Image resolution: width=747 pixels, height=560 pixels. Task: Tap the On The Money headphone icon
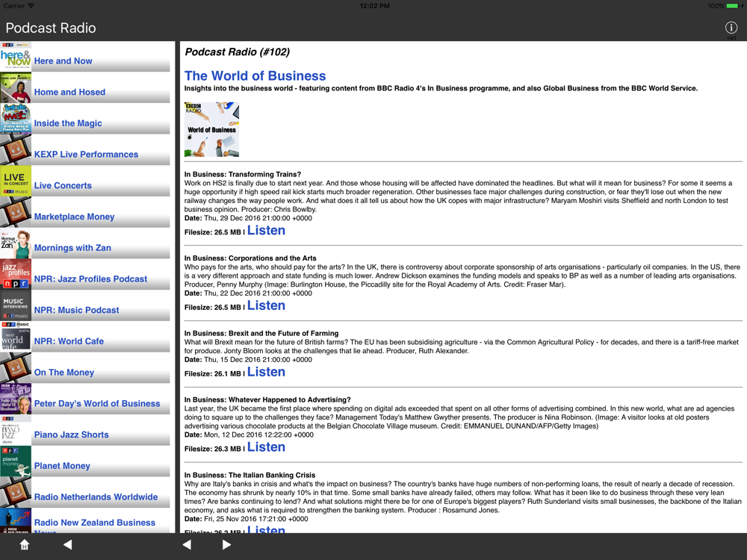[x=16, y=368]
